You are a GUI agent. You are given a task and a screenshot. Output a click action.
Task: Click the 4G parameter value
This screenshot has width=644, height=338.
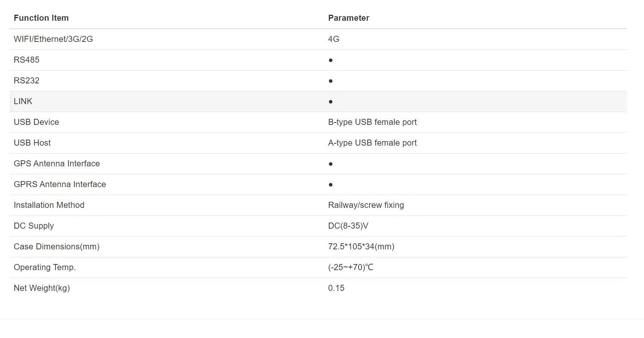click(333, 39)
